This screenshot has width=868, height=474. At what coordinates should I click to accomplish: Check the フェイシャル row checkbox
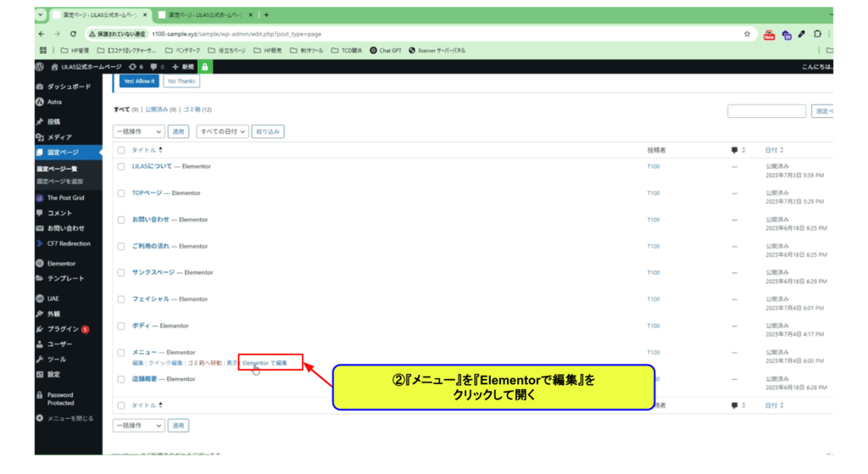[121, 299]
